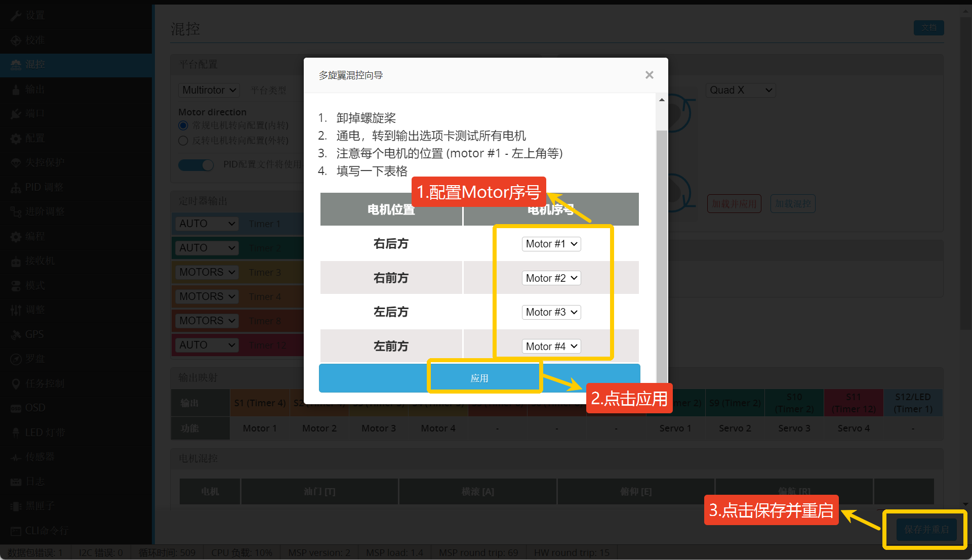
Task: Expand the Quad X platform dropdown
Action: click(740, 90)
